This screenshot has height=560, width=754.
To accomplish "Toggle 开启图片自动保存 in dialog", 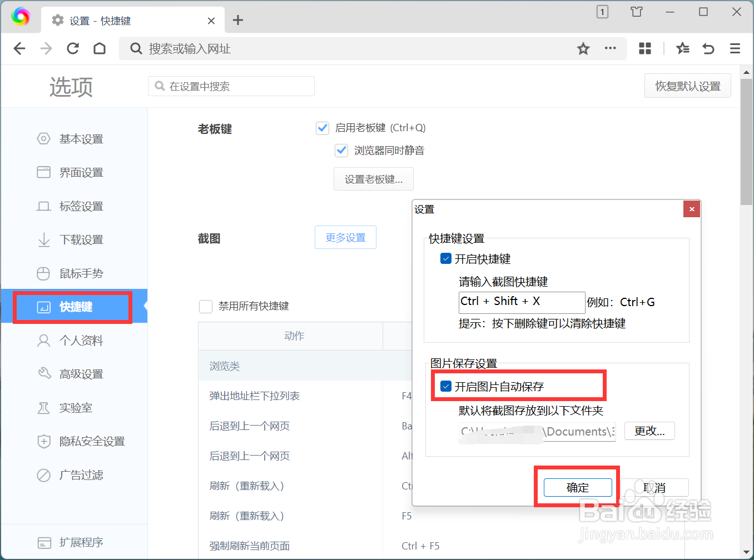I will click(x=445, y=386).
